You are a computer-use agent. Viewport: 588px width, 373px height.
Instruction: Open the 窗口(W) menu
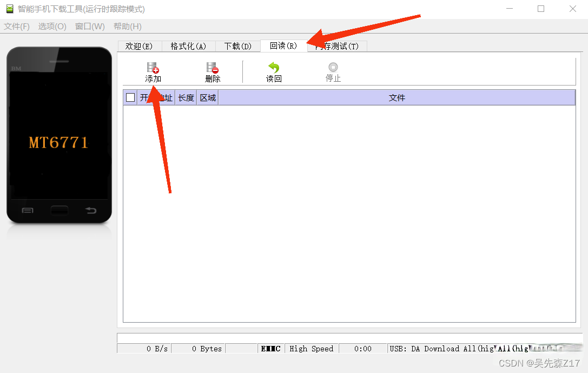coord(89,26)
